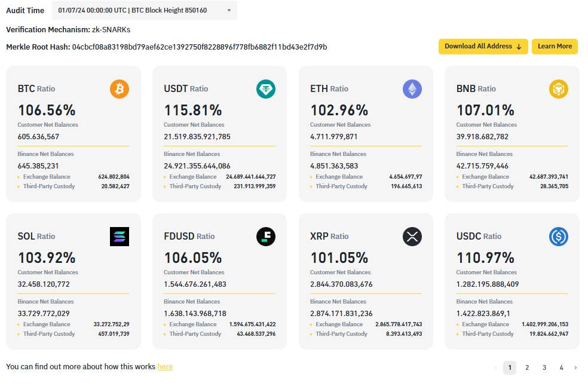This screenshot has height=383, width=588.
Task: Click SOL Binance net balance 33.729.772,029
Action: pyautogui.click(x=44, y=314)
